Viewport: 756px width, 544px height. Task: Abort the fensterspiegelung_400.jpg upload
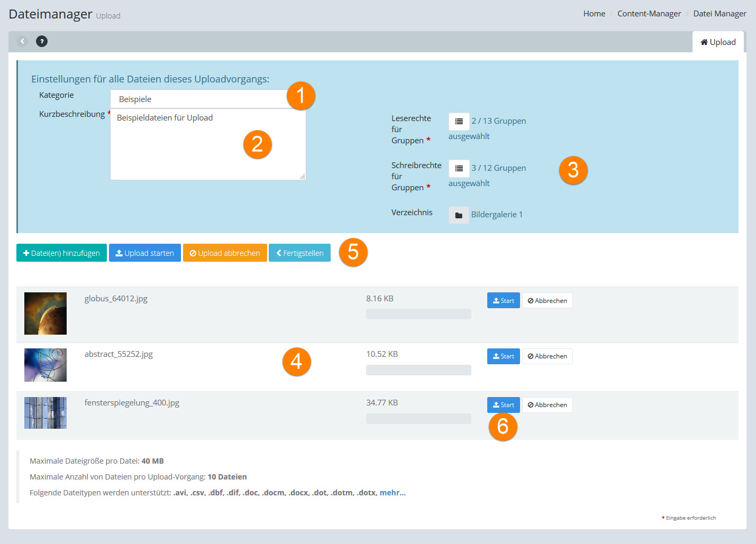tap(547, 405)
